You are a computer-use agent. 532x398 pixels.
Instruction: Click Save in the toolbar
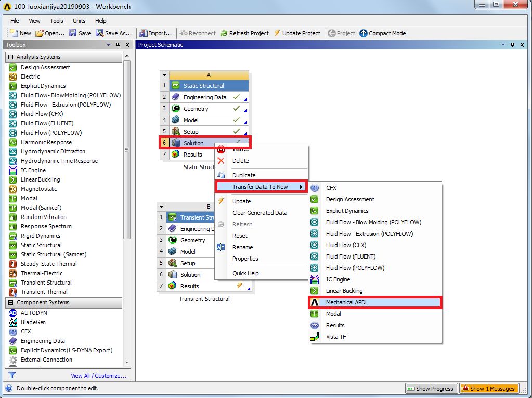pos(80,33)
